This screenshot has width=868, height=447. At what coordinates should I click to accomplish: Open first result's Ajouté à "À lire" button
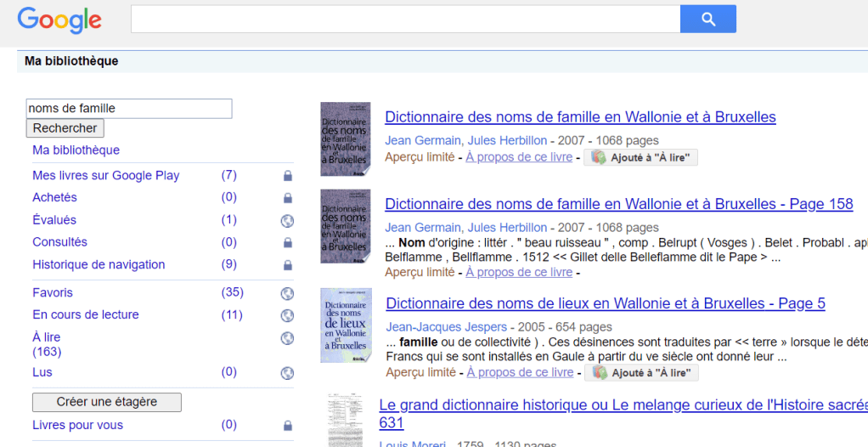coord(640,157)
